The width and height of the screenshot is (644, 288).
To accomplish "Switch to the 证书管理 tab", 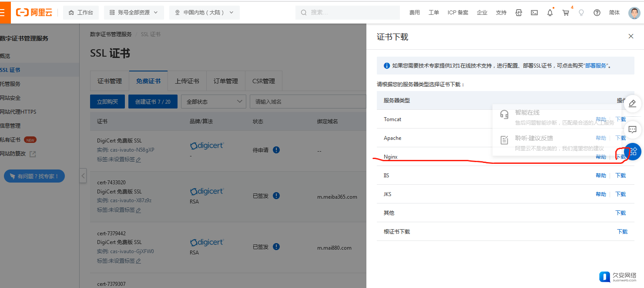I will pyautogui.click(x=110, y=81).
